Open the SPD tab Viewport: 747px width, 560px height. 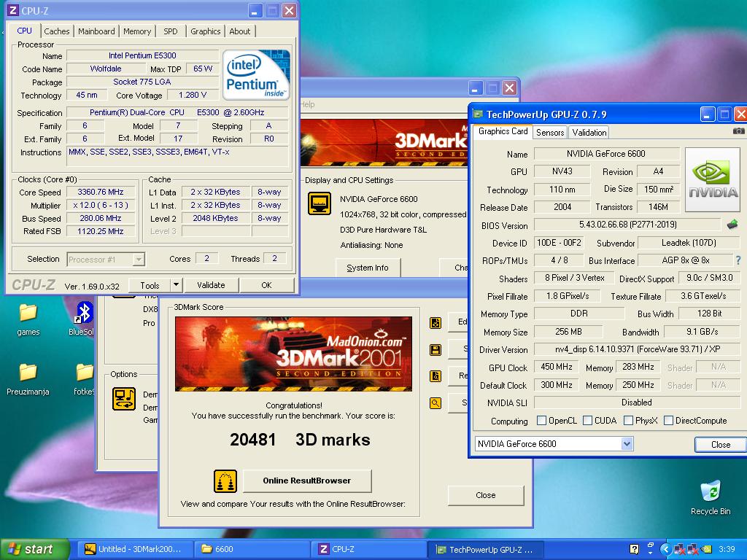click(x=170, y=31)
